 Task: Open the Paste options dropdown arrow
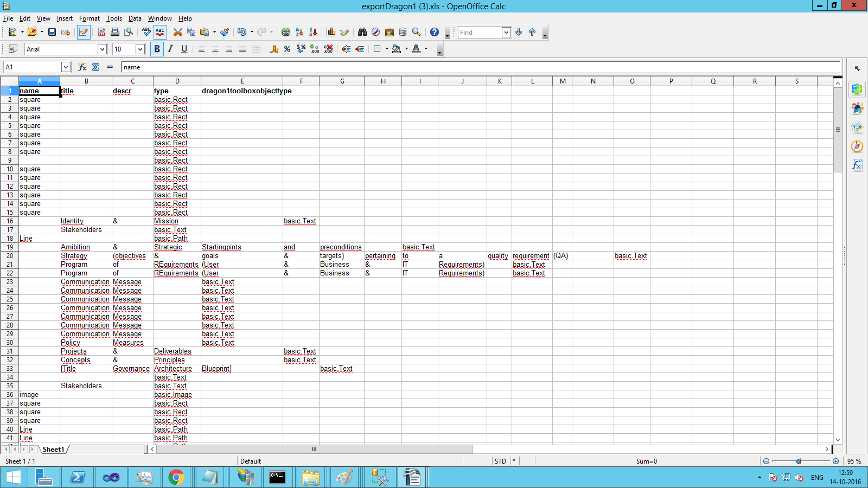click(214, 33)
